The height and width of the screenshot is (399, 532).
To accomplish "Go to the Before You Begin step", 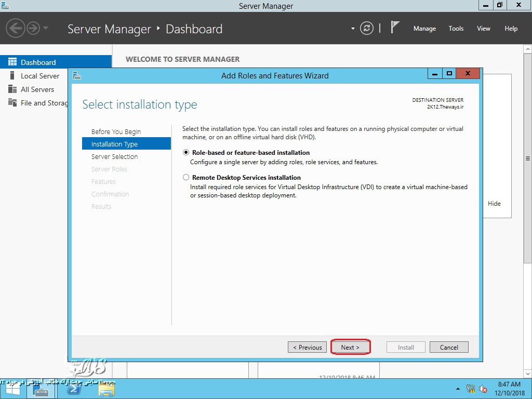I will click(116, 132).
